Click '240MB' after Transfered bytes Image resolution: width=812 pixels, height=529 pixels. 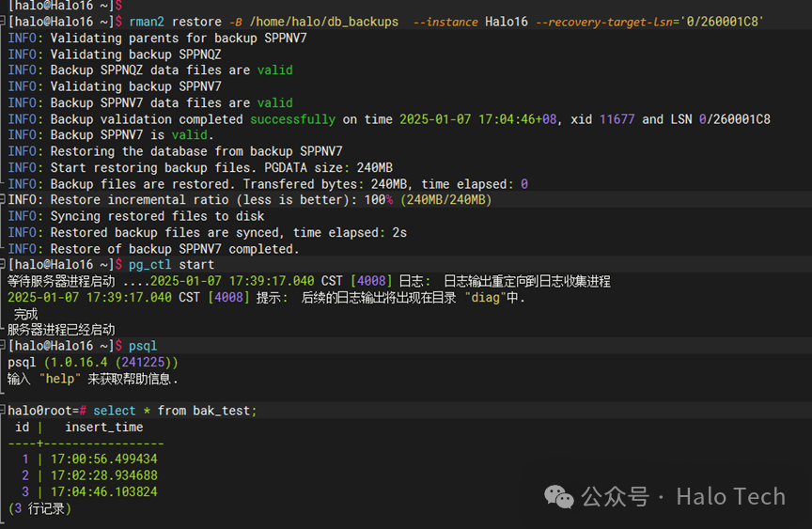[389, 184]
